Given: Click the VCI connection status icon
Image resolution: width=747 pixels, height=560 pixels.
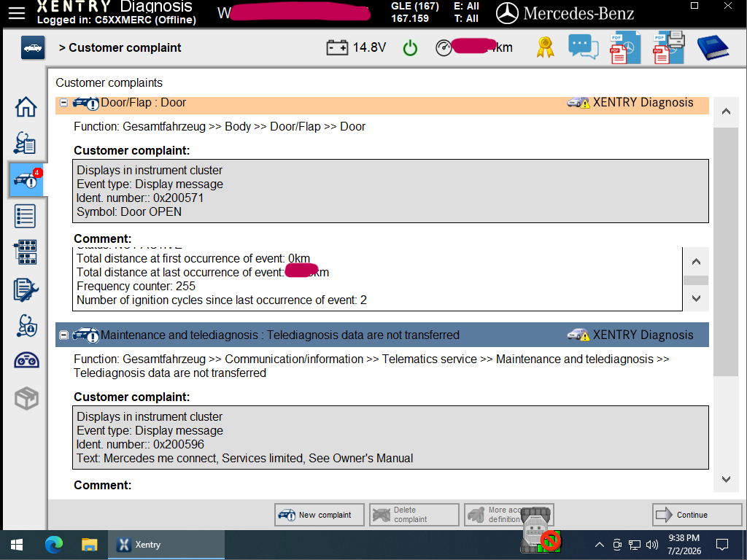Looking at the screenshot, I should coord(539,531).
